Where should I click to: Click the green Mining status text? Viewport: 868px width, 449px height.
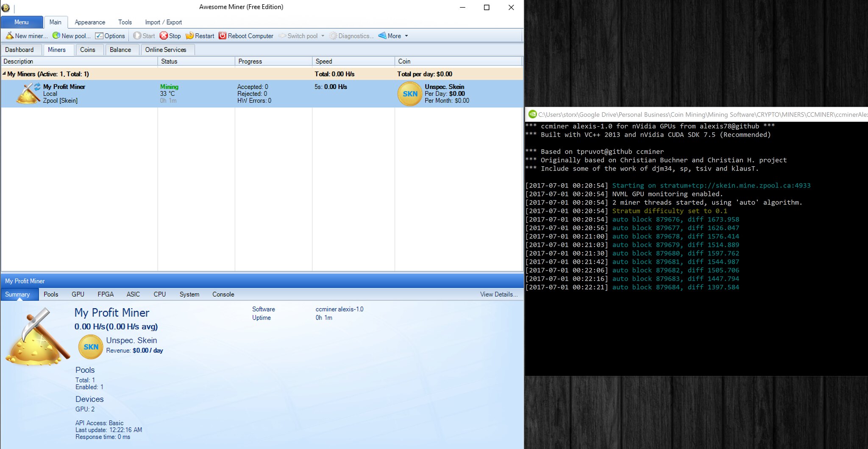pyautogui.click(x=169, y=86)
